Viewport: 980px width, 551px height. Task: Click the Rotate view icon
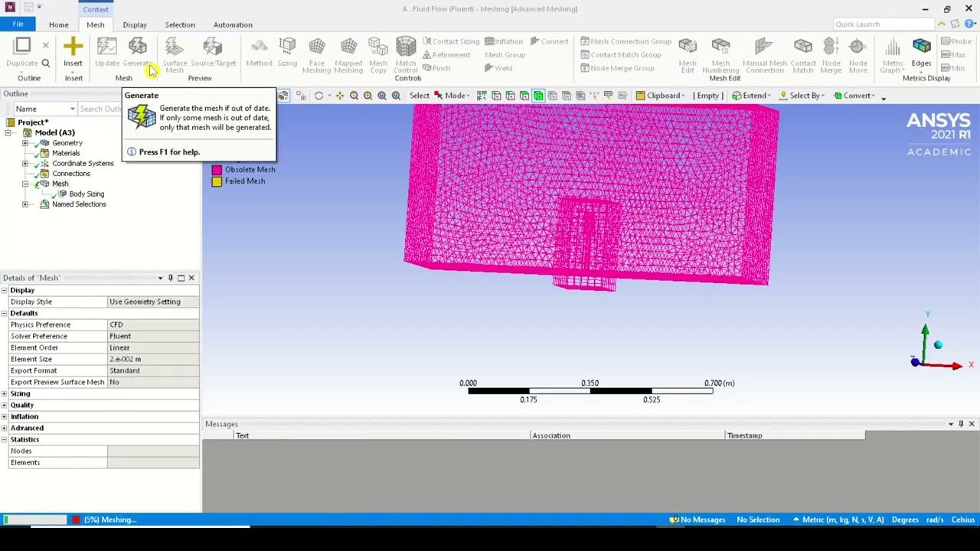pos(318,96)
